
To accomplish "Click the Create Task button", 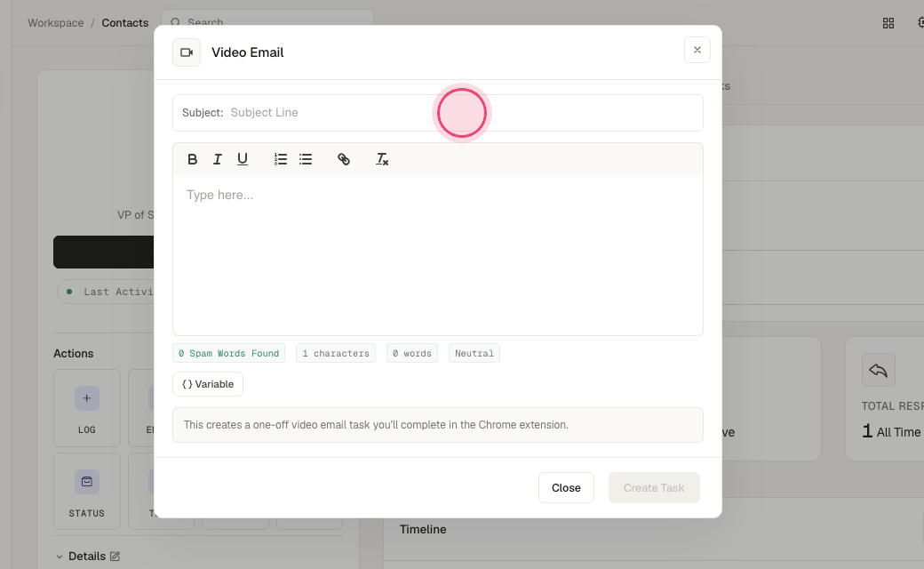I will (654, 487).
